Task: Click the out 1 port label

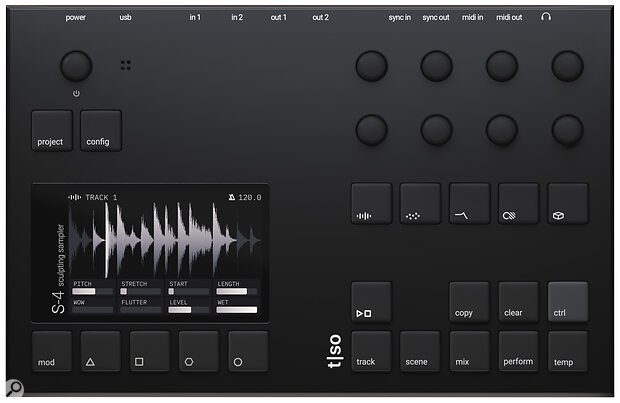Action: click(x=278, y=17)
